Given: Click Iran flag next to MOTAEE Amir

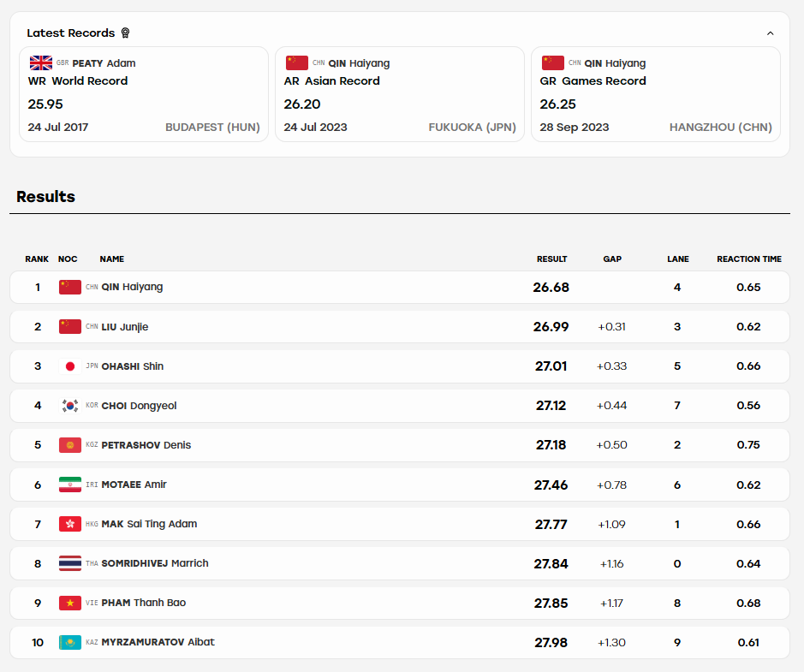Looking at the screenshot, I should click(x=70, y=485).
